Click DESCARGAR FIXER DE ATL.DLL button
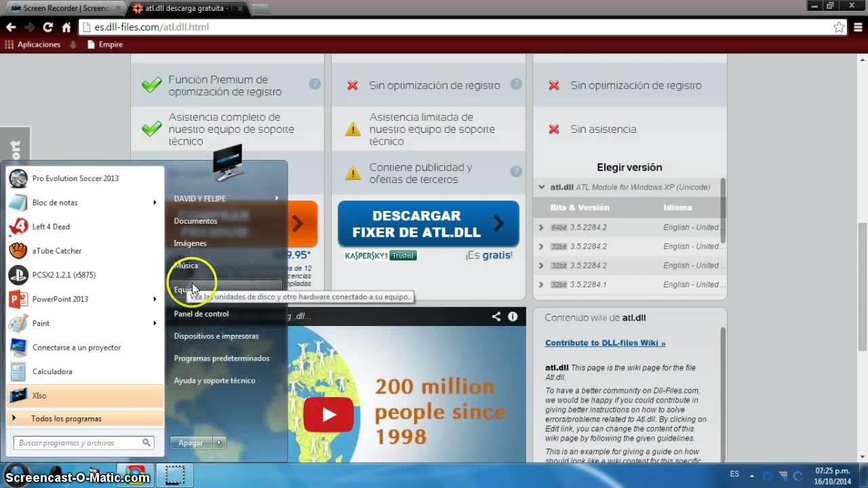Image resolution: width=868 pixels, height=488 pixels. (x=429, y=224)
